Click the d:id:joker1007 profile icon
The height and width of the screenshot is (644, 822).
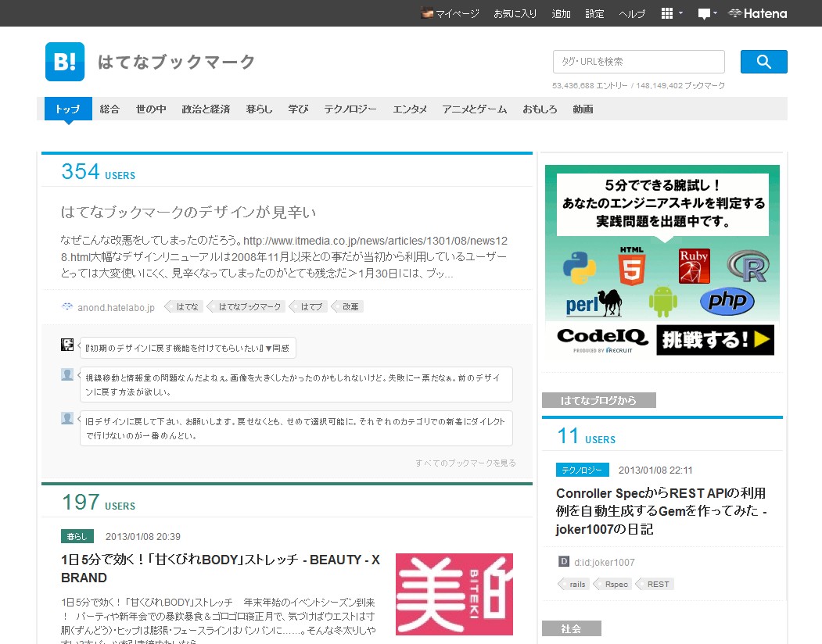tap(564, 562)
